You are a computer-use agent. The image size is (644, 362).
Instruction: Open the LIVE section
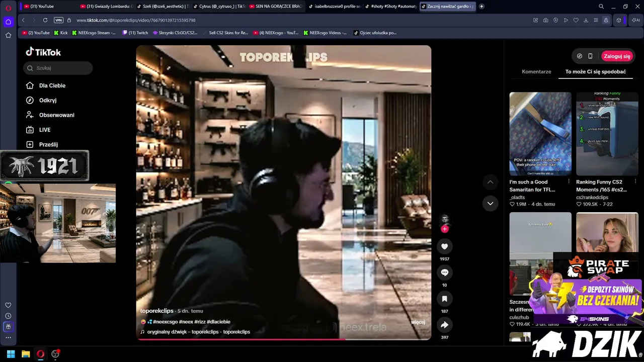click(38, 130)
